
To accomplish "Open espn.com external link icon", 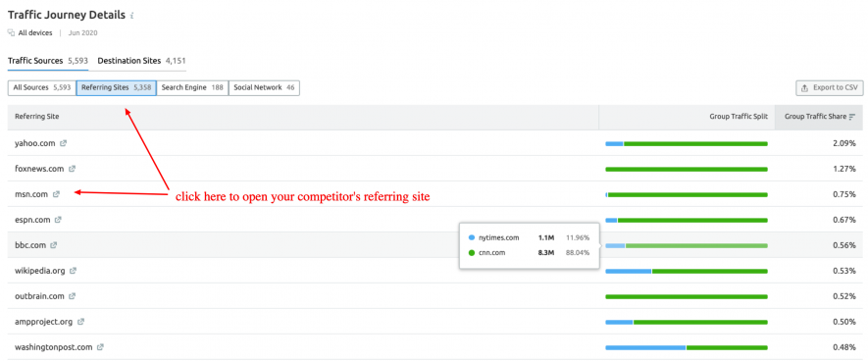I will click(x=58, y=220).
